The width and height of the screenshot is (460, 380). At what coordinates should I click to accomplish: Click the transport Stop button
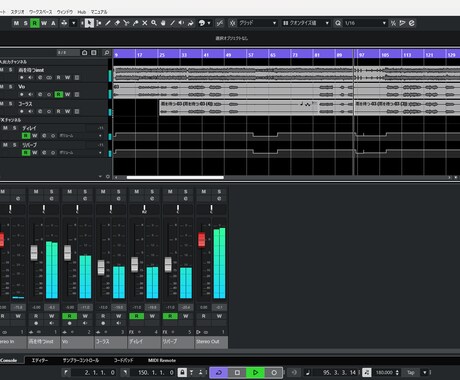click(x=237, y=372)
